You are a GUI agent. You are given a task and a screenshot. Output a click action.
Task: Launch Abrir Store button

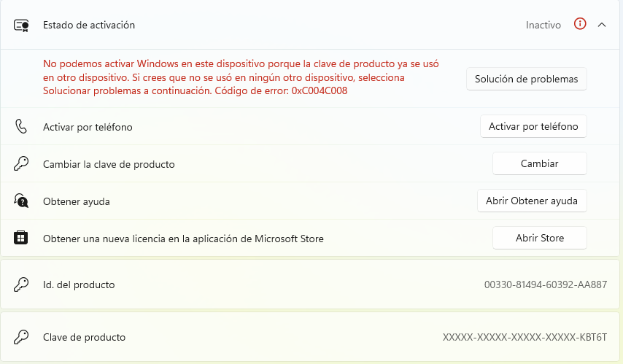pos(540,238)
